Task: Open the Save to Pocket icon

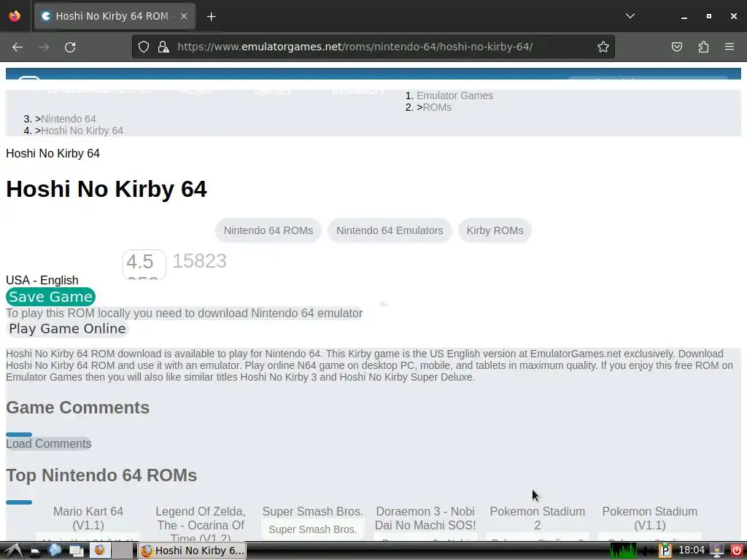Action: pos(676,47)
